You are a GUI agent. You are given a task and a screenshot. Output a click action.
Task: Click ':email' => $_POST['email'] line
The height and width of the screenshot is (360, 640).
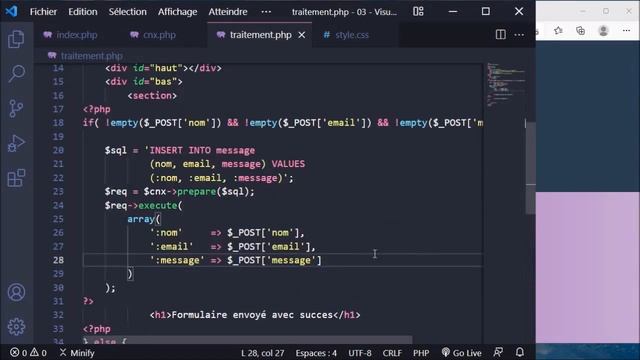[233, 247]
